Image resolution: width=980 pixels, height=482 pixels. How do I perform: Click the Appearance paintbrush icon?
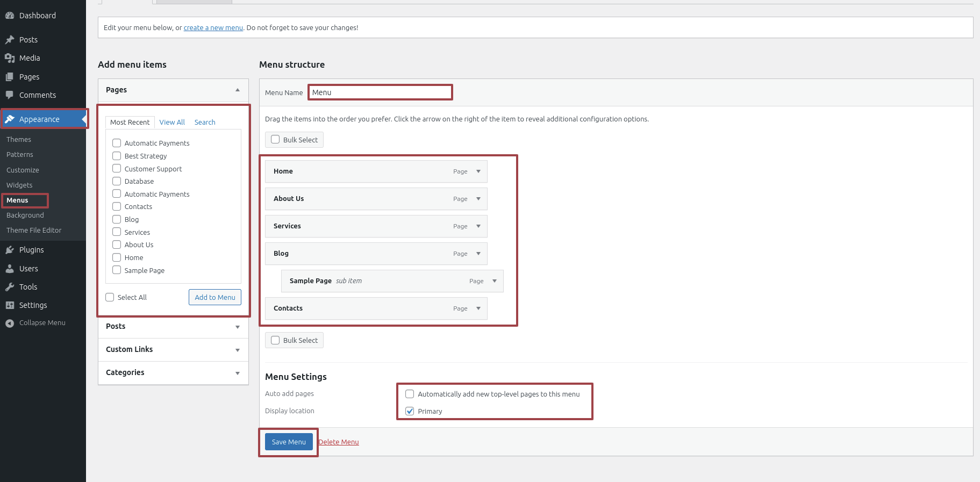click(10, 119)
